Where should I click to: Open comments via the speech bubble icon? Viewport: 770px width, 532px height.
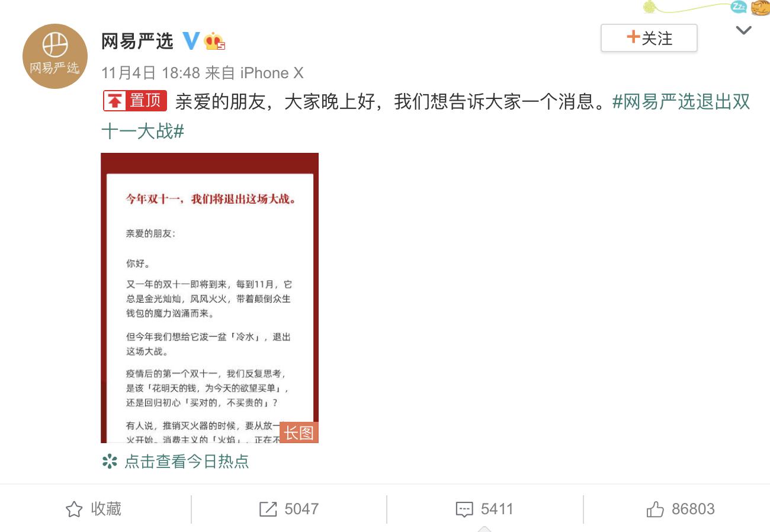[464, 509]
